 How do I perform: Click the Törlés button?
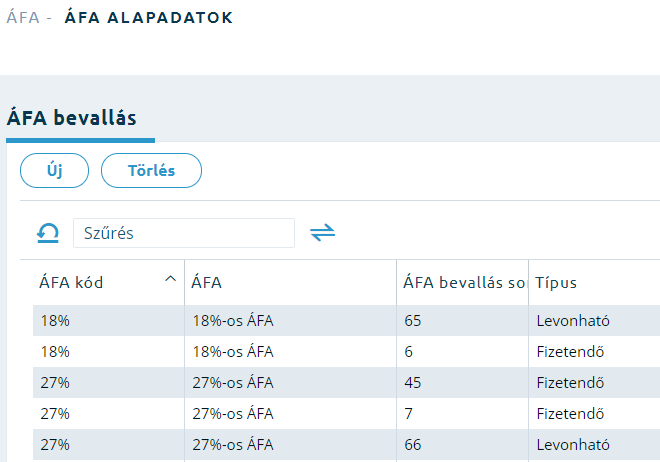tap(151, 170)
